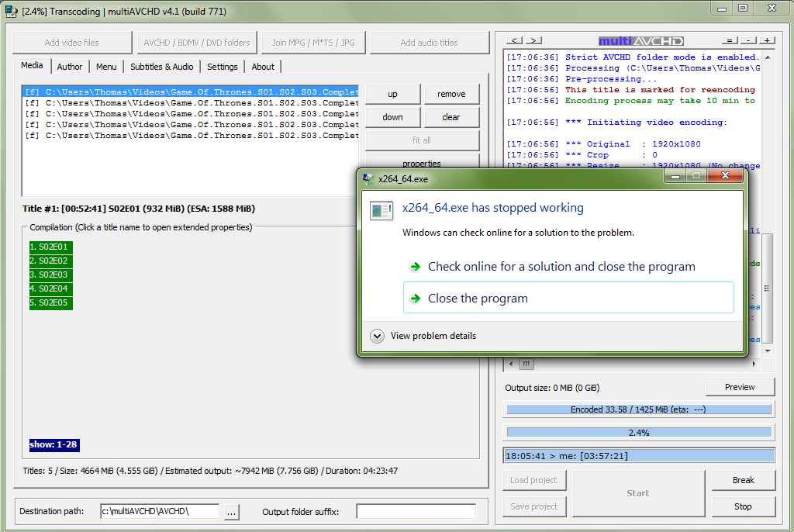Click log horizontal scrollbar right arrow

[x=754, y=364]
